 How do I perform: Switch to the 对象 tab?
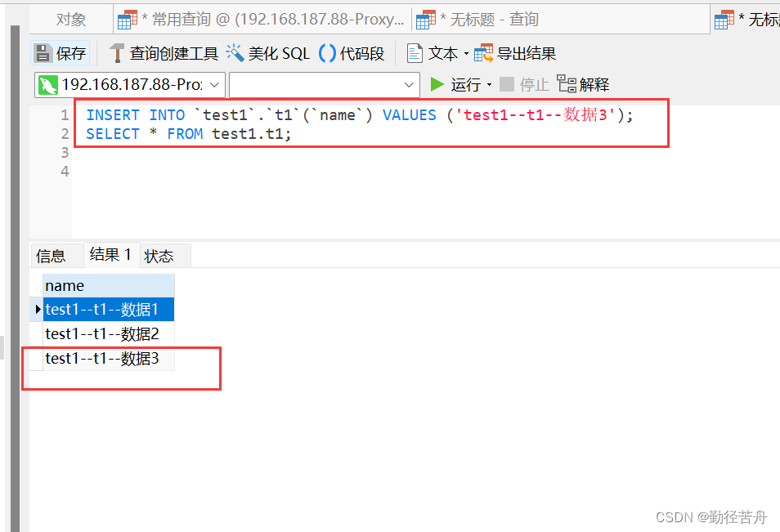point(71,20)
